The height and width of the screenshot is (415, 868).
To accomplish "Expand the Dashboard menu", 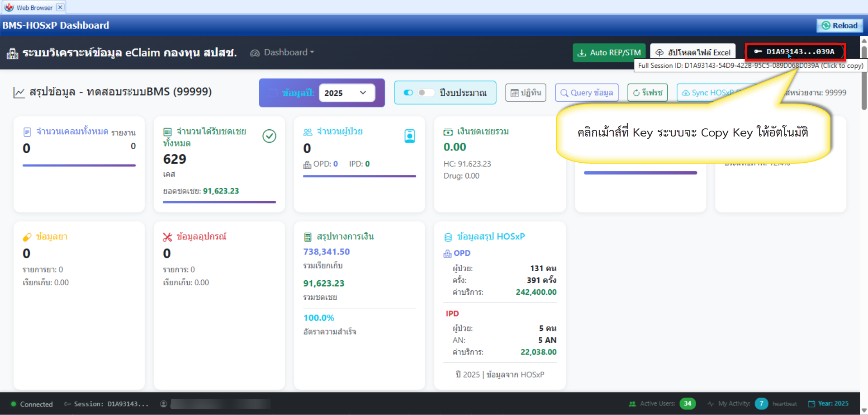I will coord(283,52).
